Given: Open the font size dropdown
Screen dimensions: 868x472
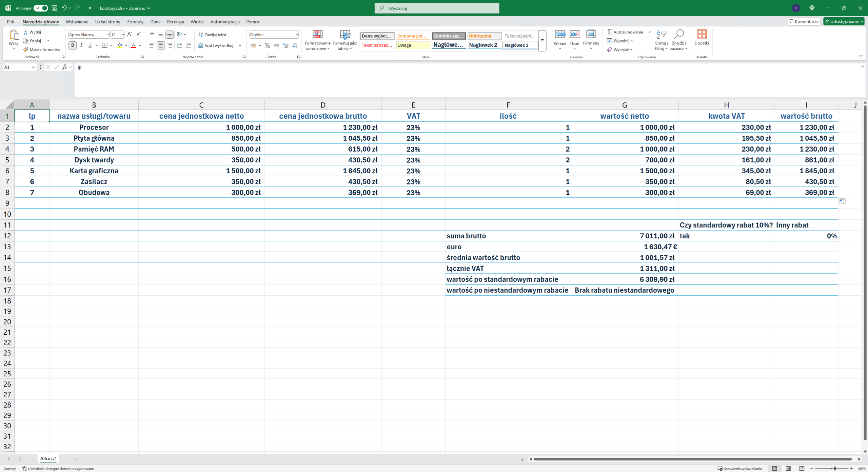Looking at the screenshot, I should pyautogui.click(x=122, y=35).
